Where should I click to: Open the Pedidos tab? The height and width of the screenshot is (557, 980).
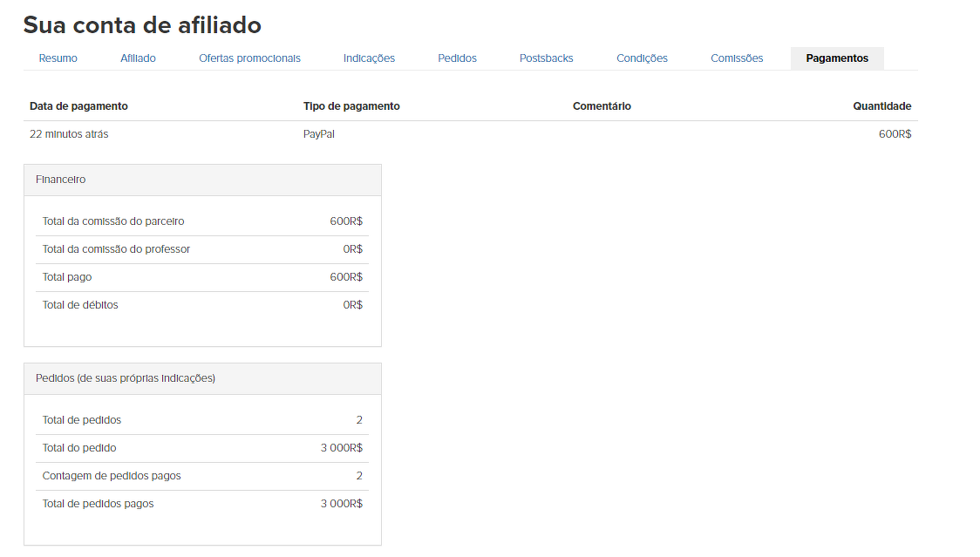coord(457,58)
